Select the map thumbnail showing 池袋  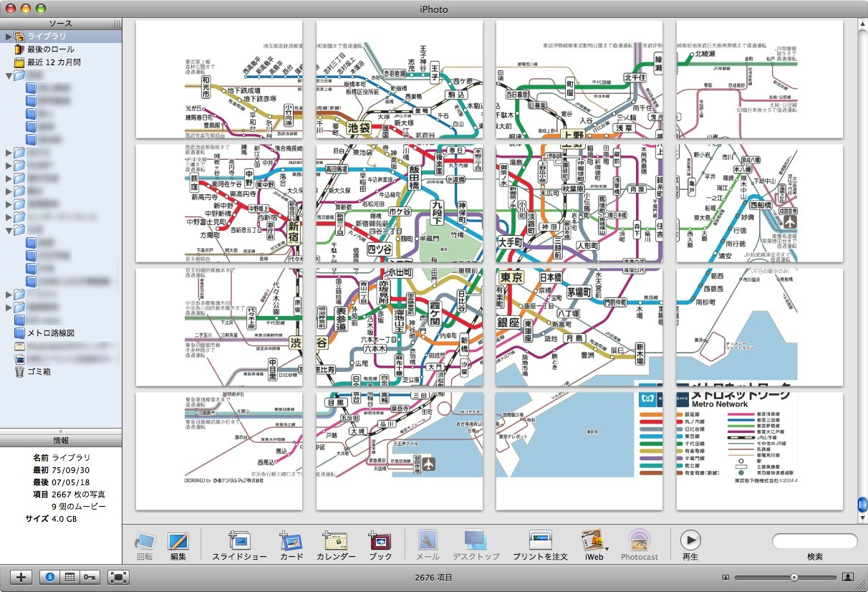(x=400, y=79)
